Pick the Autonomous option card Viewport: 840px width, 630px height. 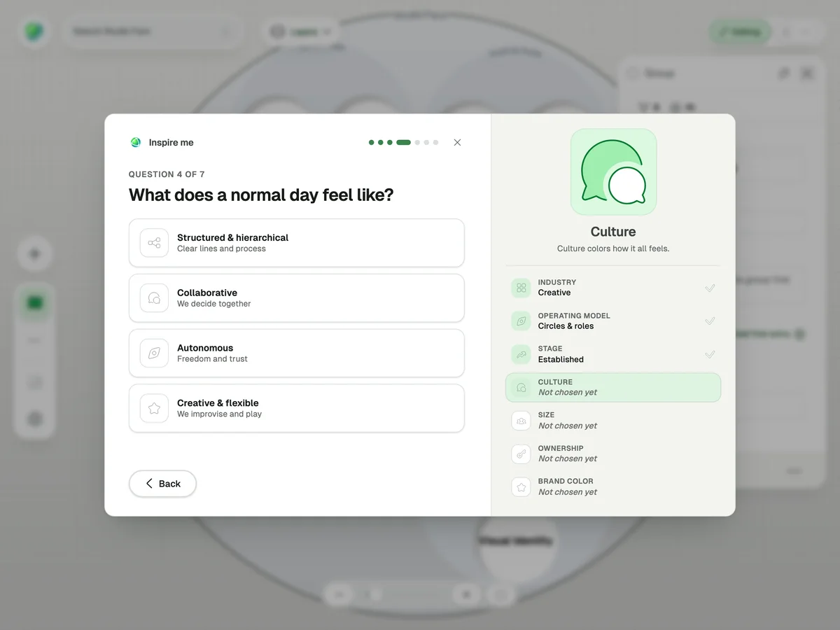click(296, 353)
